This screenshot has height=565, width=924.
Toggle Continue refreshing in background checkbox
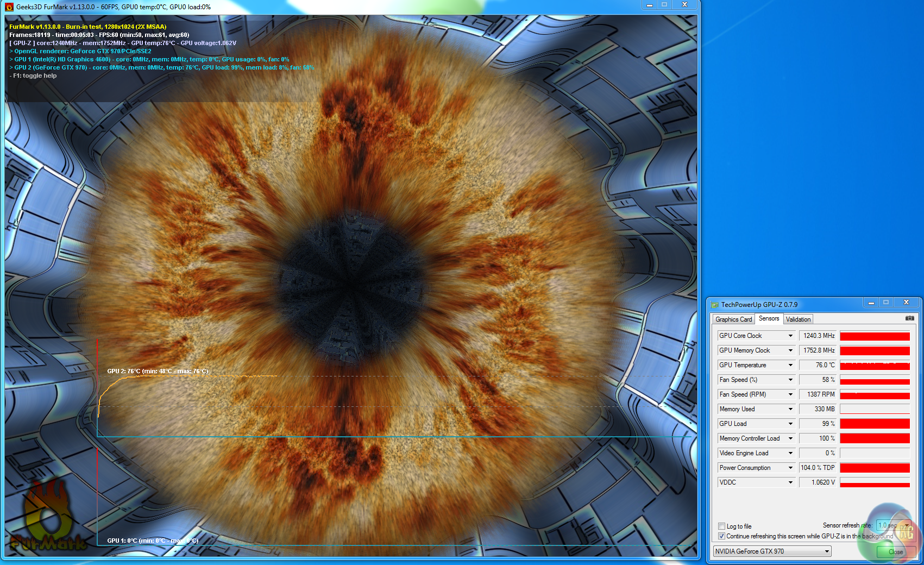tap(722, 536)
